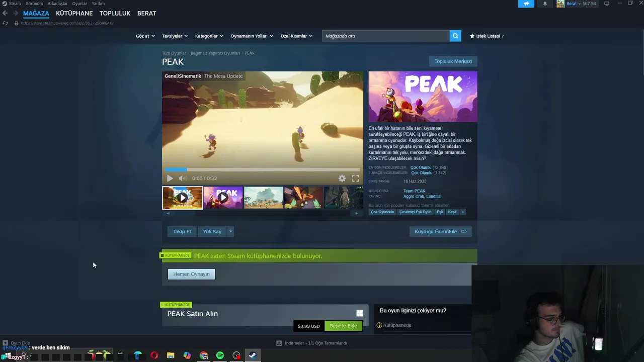
Task: Select the island screenshot thumbnail
Action: [263, 198]
